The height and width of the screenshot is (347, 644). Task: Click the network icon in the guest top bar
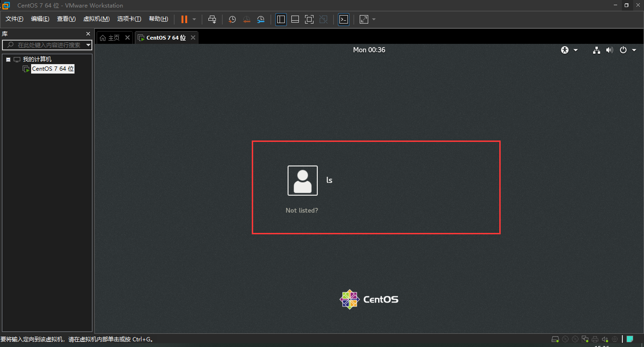596,50
